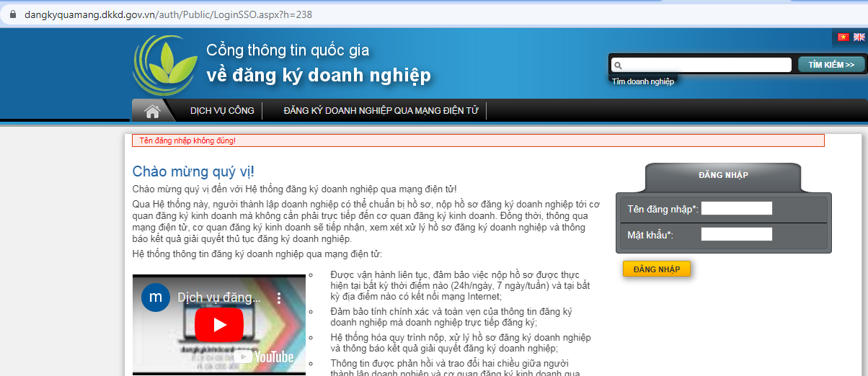868x376 pixels.
Task: Select the ĐĂNG NHẬP panel header tab
Action: (x=723, y=175)
